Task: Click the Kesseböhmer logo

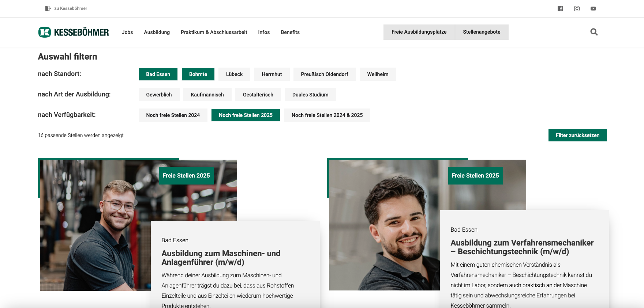Action: 74,32
